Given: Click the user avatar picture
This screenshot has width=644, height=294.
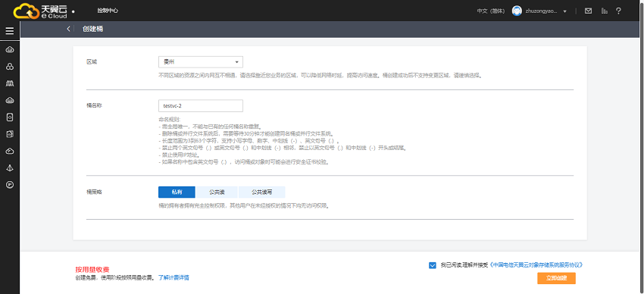Looking at the screenshot, I should pyautogui.click(x=517, y=11).
